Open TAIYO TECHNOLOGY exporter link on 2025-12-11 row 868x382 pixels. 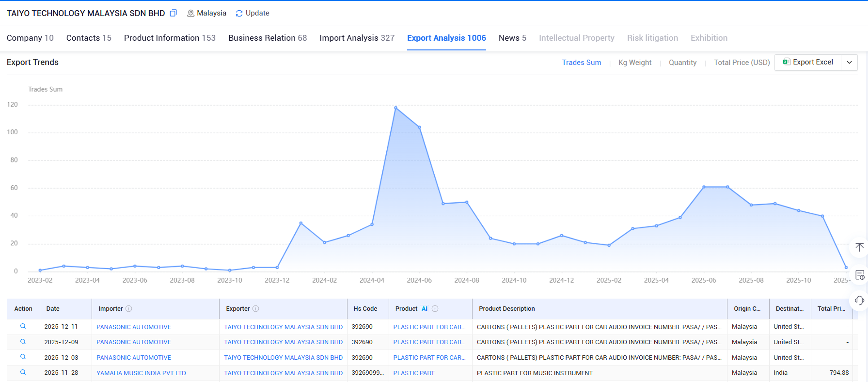coord(283,327)
